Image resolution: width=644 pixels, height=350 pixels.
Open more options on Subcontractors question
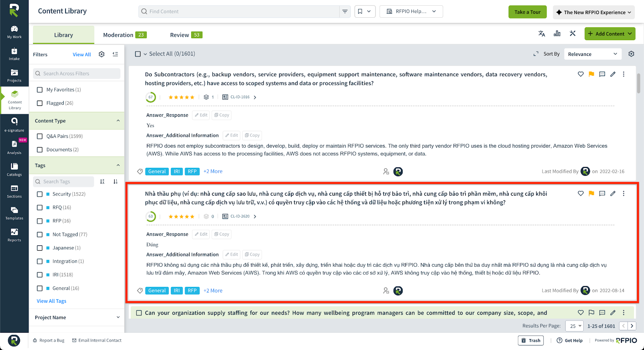click(623, 74)
